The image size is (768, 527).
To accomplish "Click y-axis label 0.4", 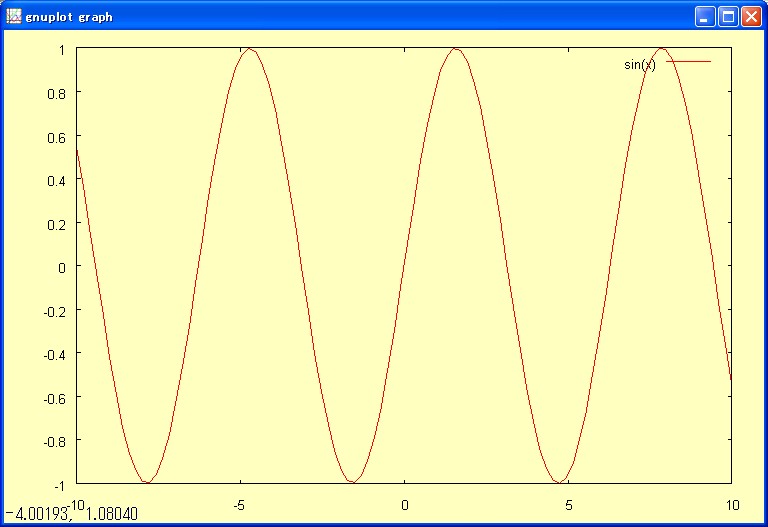I will coord(56,181).
